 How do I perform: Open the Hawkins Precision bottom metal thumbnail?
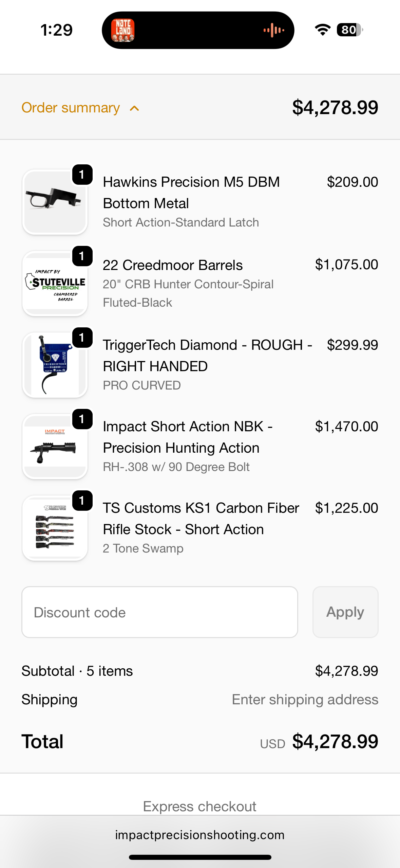[55, 202]
